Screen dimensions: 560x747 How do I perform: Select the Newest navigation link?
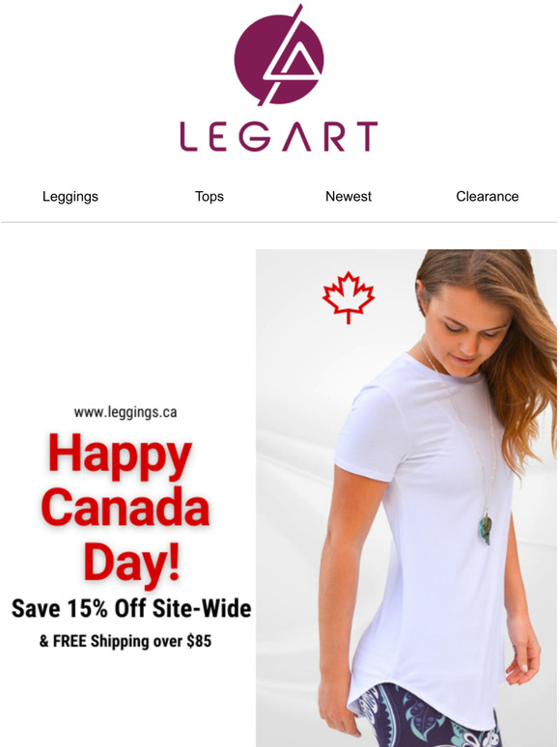point(349,196)
